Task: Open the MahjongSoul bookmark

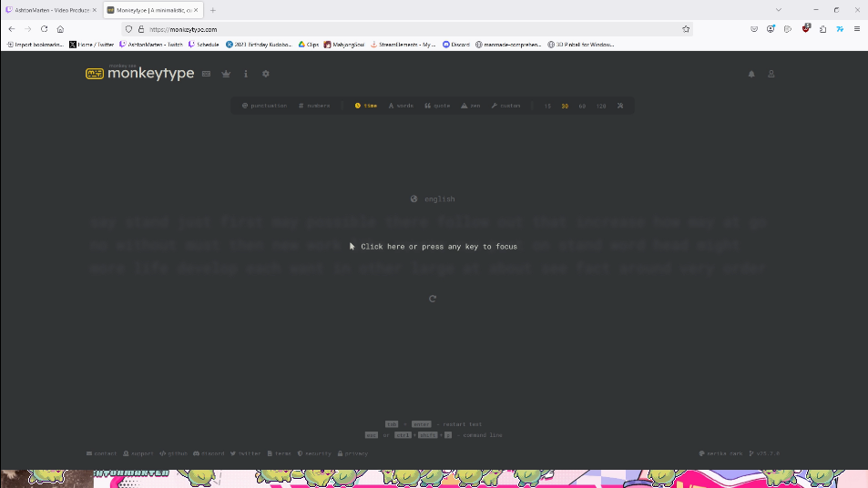Action: click(343, 45)
